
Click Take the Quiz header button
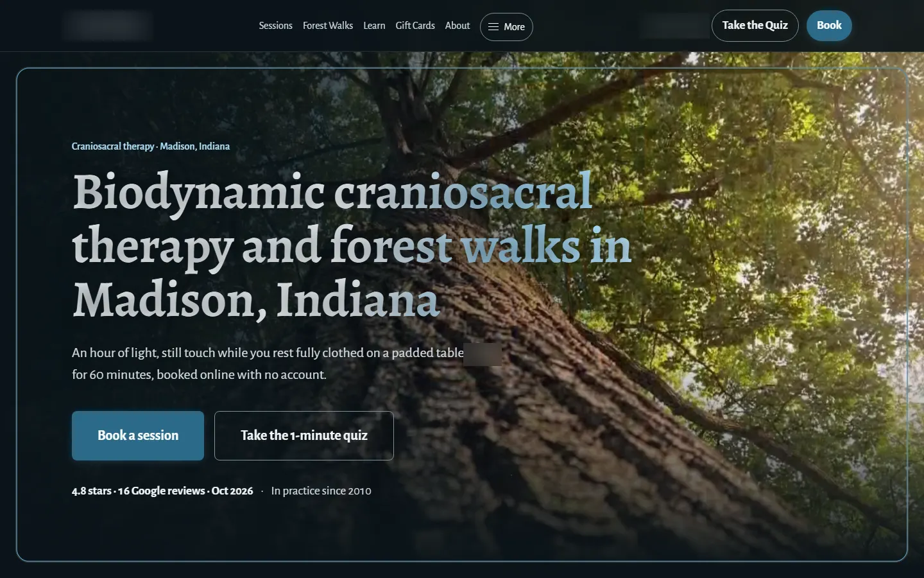pyautogui.click(x=755, y=26)
